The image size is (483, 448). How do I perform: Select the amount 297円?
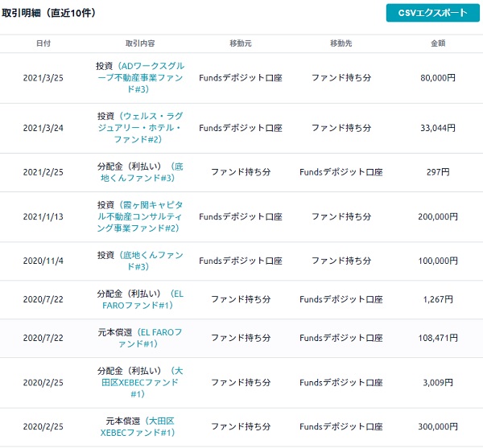pos(438,172)
